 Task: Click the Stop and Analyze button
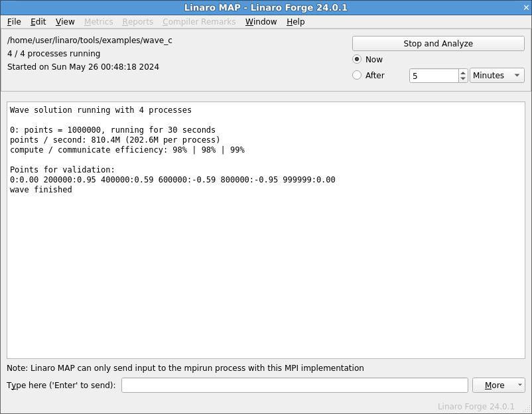pos(438,43)
